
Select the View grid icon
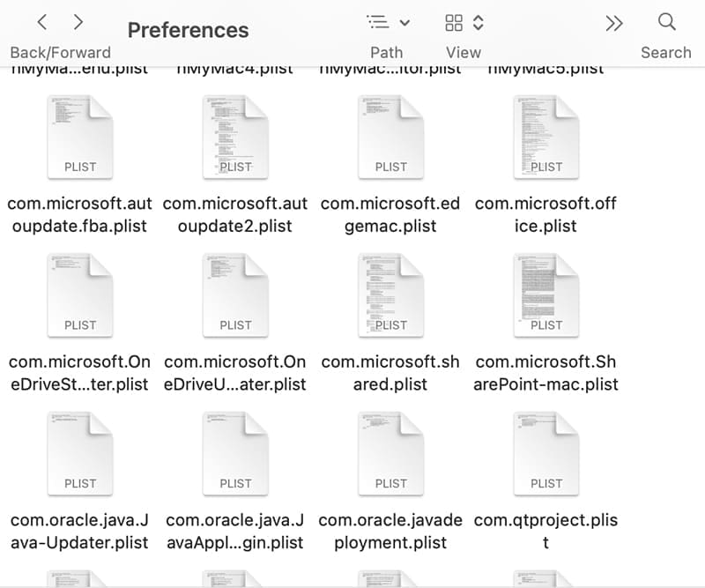(454, 23)
